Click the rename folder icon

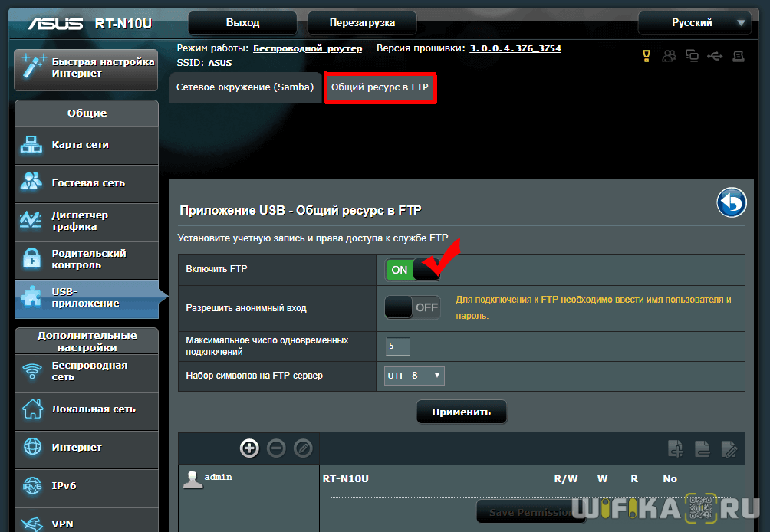(729, 448)
